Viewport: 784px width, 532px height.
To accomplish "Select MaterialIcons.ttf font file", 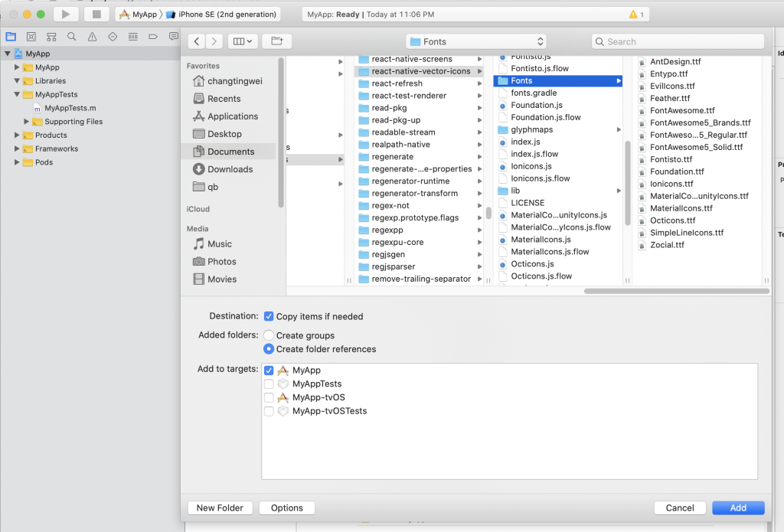I will click(681, 208).
